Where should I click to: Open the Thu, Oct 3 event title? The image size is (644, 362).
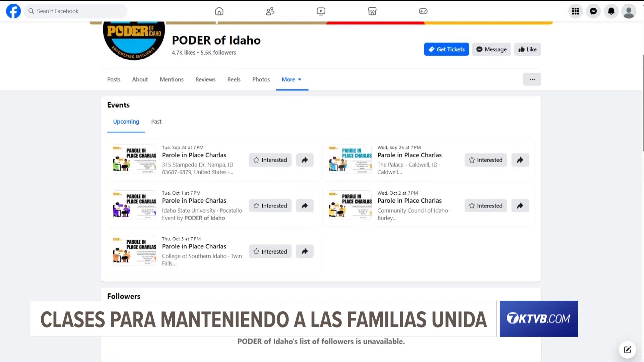tap(194, 246)
